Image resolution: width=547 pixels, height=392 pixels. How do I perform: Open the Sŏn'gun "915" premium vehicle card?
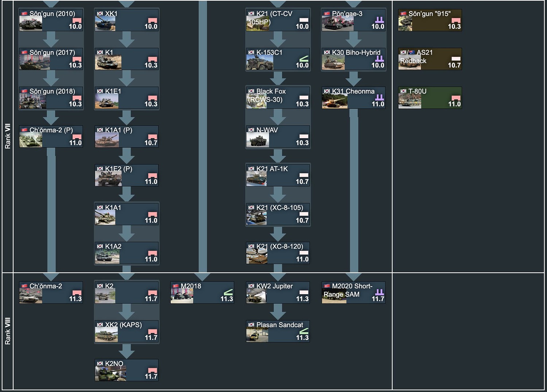coord(430,19)
